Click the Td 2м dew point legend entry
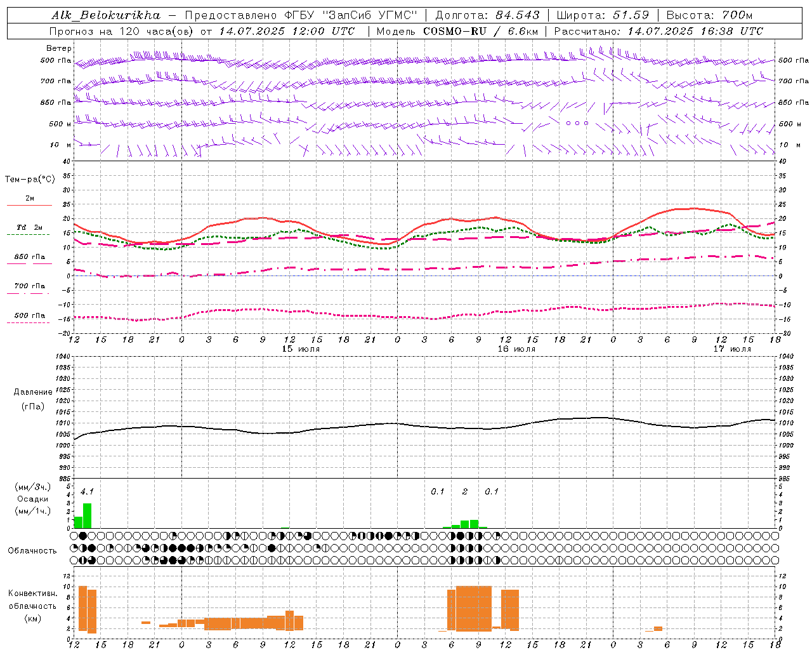Image resolution: width=812 pixels, height=650 pixels. click(29, 227)
